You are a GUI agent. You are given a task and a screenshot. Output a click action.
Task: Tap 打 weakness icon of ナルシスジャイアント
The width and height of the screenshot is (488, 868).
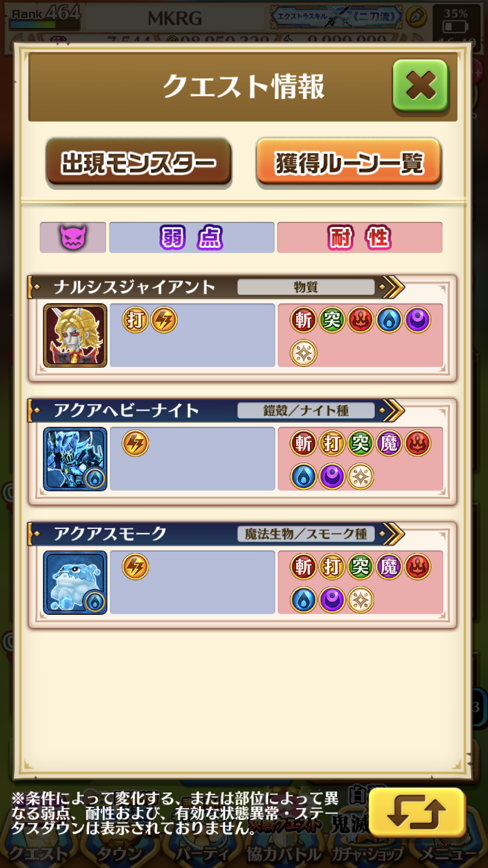(135, 320)
